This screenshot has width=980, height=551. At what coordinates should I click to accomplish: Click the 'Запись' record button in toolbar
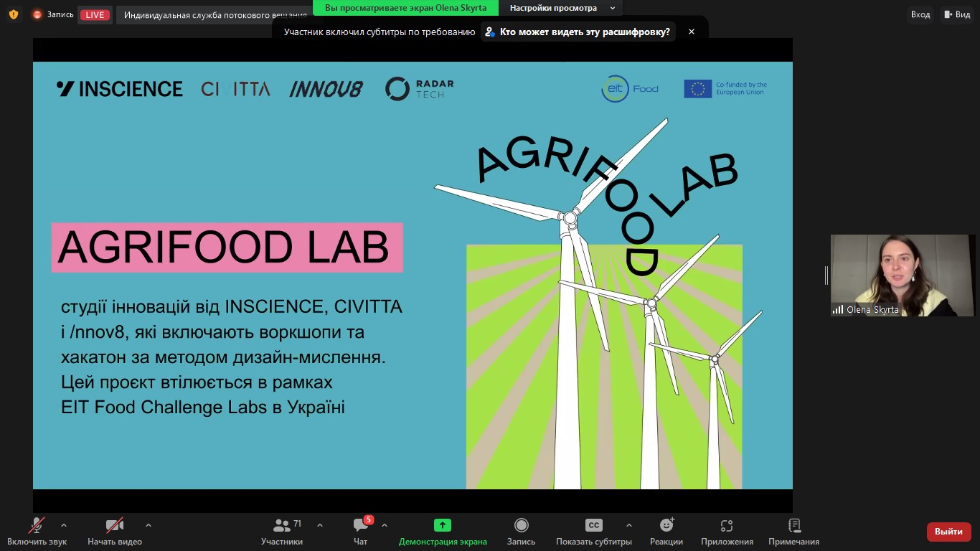click(522, 532)
